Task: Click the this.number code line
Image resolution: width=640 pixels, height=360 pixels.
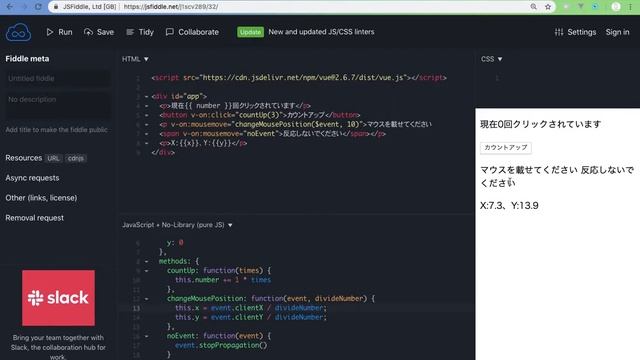Action: point(223,280)
